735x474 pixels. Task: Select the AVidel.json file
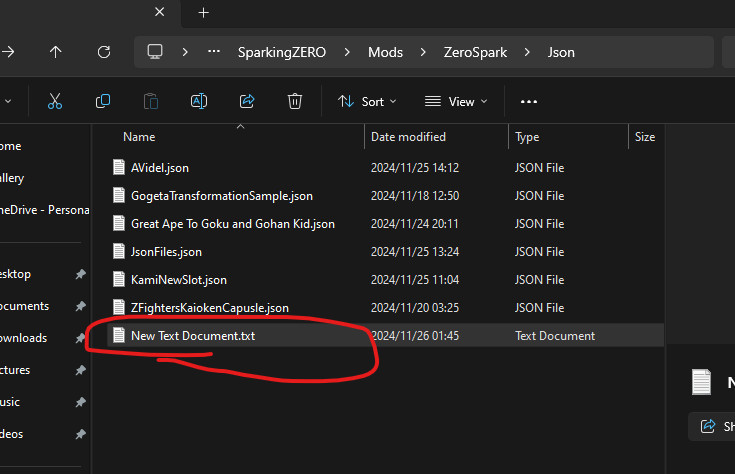(159, 168)
